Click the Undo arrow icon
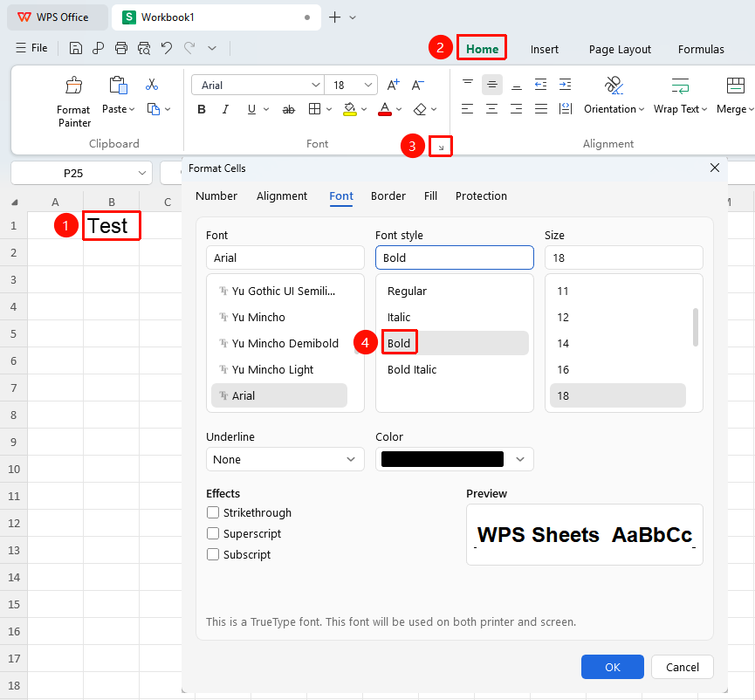Image resolution: width=755 pixels, height=700 pixels. tap(167, 48)
